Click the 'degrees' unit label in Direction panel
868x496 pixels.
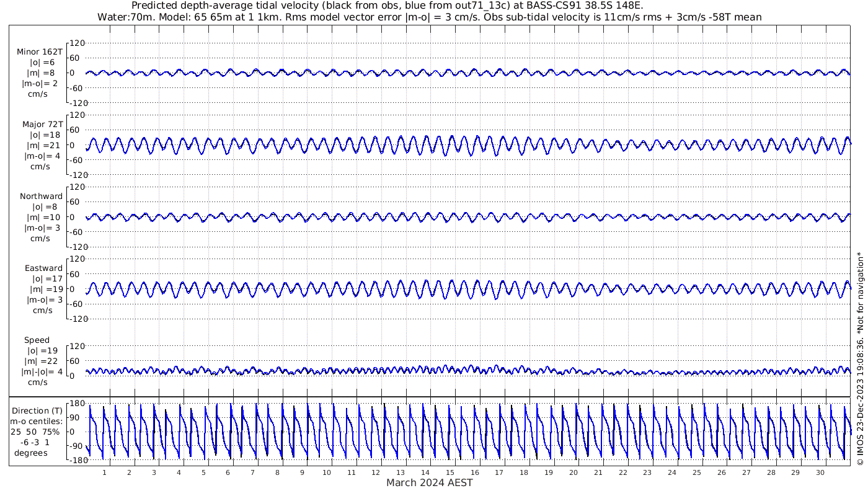tap(32, 453)
